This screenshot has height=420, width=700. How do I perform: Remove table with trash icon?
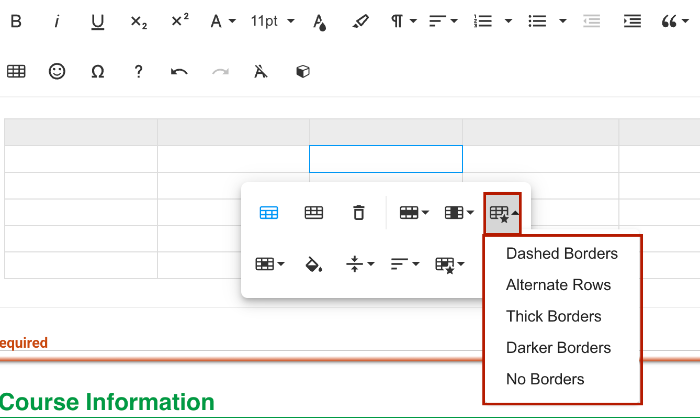(358, 212)
